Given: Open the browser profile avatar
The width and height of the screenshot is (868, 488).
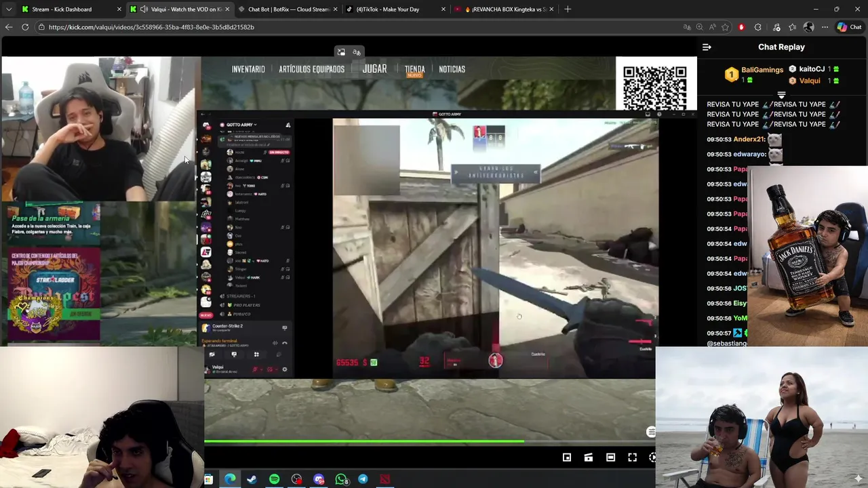Looking at the screenshot, I should tap(808, 27).
